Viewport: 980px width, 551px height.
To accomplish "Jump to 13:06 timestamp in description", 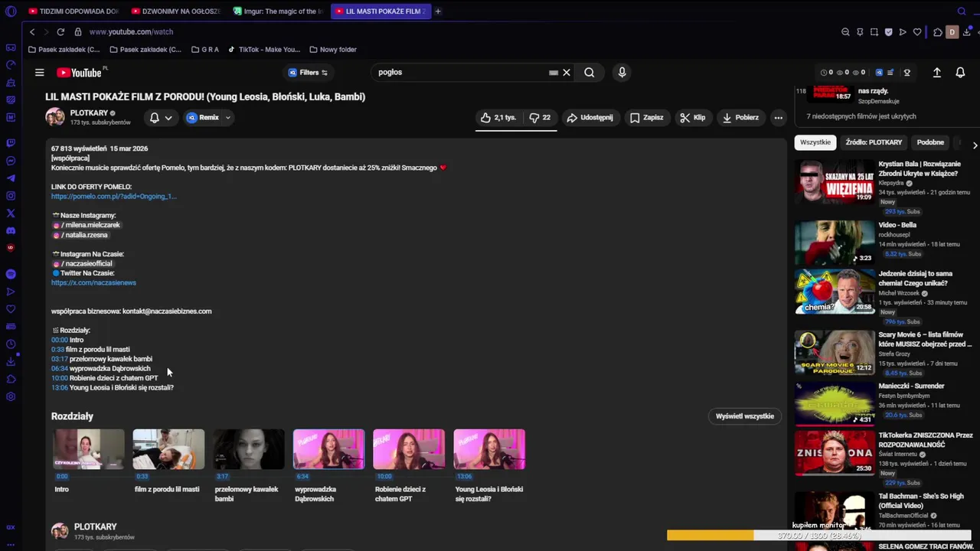I will (60, 388).
